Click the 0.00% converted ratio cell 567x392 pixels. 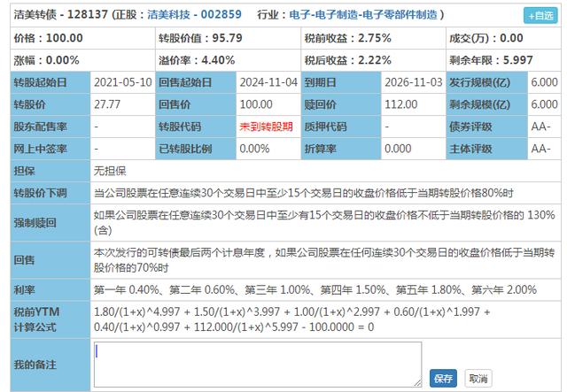coord(268,149)
